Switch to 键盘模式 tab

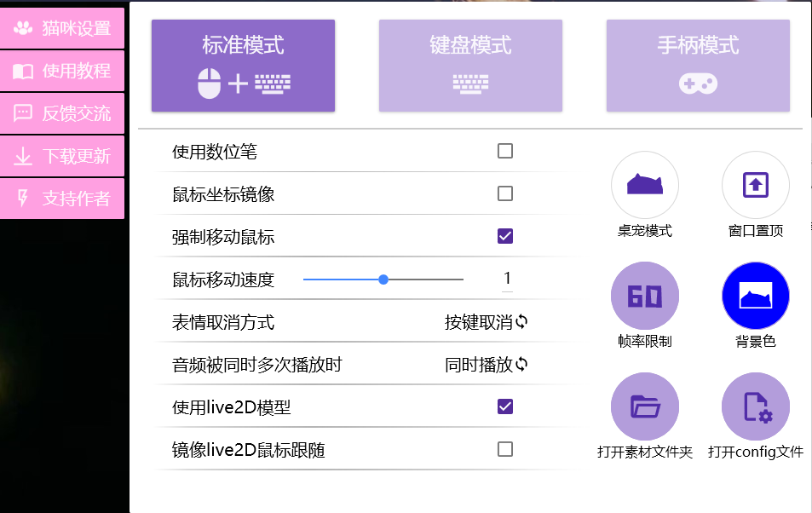pyautogui.click(x=470, y=66)
